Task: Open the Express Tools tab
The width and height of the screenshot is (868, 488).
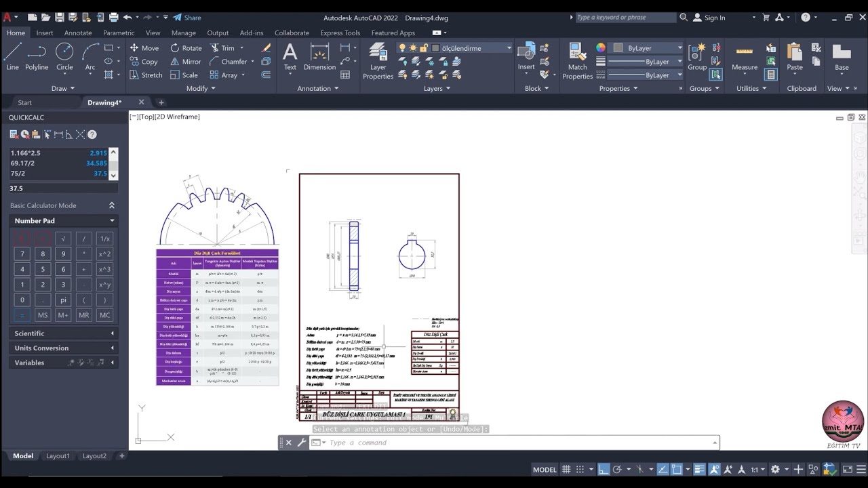Action: 340,33
